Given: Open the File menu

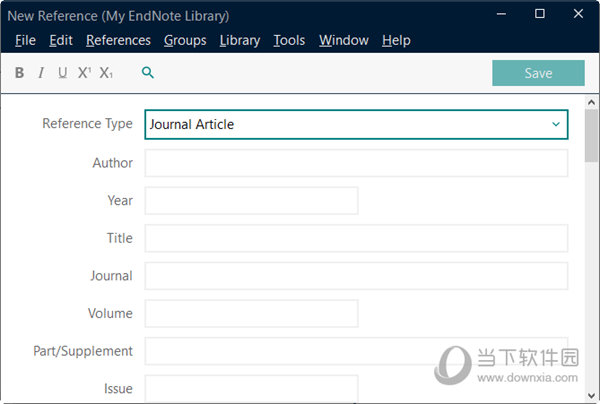Looking at the screenshot, I should pos(25,40).
